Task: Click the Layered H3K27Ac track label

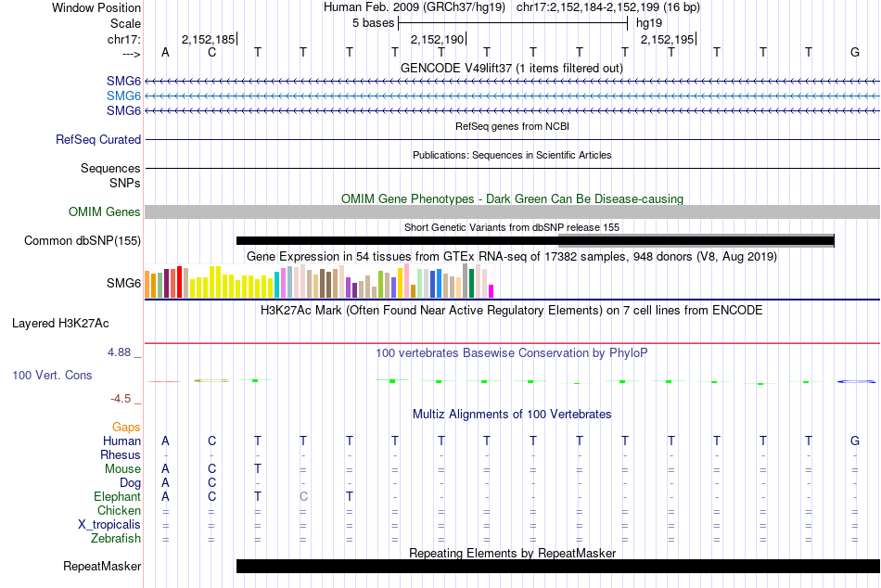Action: click(60, 324)
